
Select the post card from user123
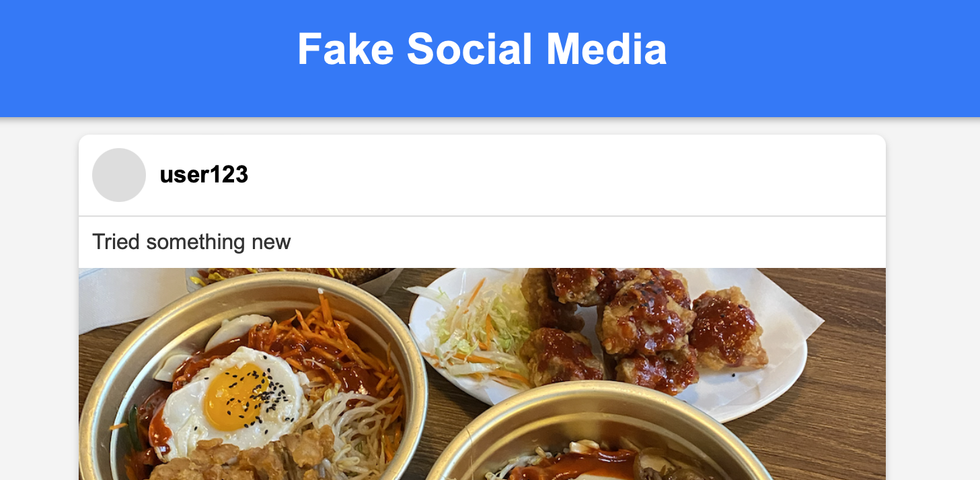(x=482, y=303)
